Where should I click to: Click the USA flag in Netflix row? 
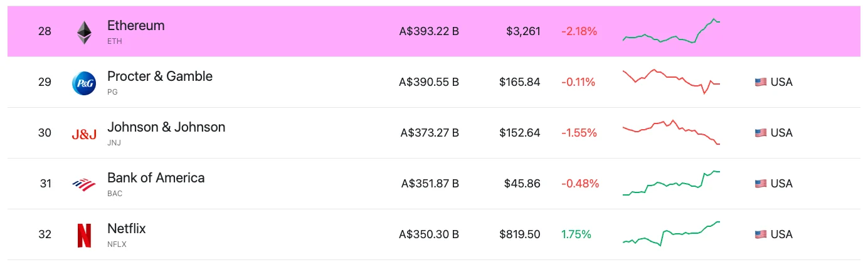[x=761, y=234]
